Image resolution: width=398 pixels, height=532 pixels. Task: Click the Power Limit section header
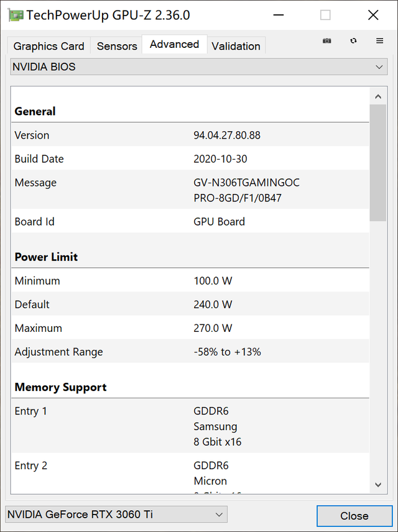click(46, 257)
